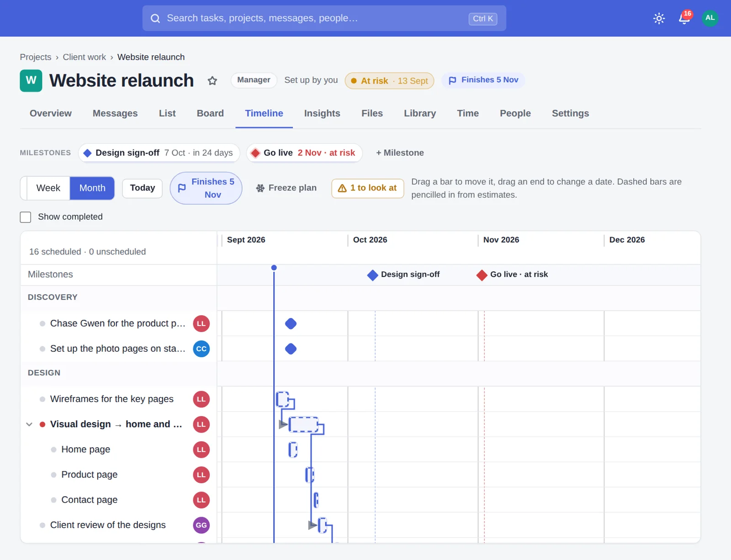
Task: Switch timeline scale to Month
Action: (x=92, y=188)
